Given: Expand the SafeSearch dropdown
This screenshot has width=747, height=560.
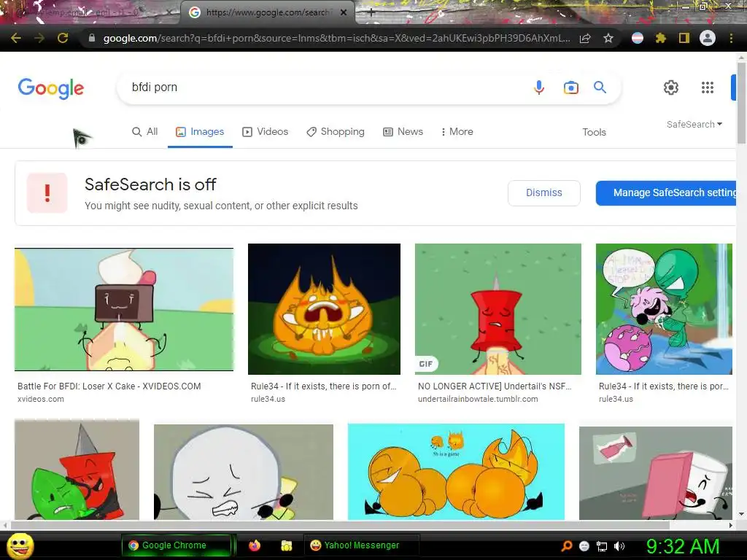Looking at the screenshot, I should coord(694,124).
